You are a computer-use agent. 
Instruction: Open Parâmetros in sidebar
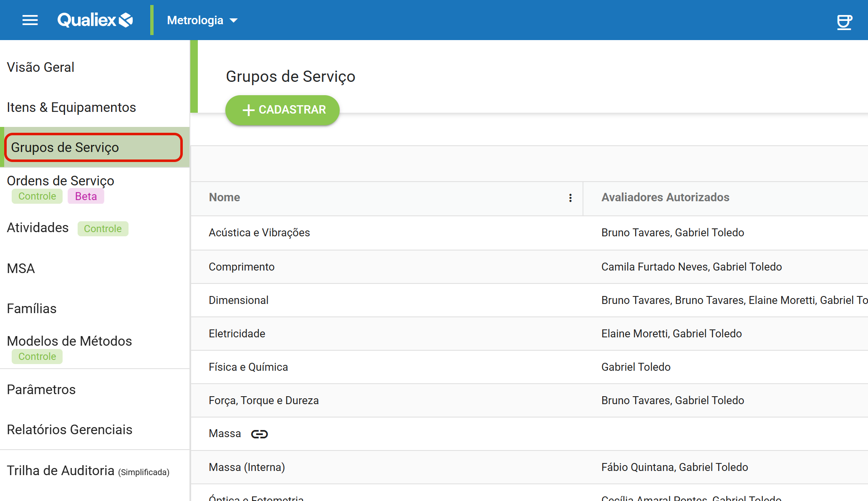point(41,390)
